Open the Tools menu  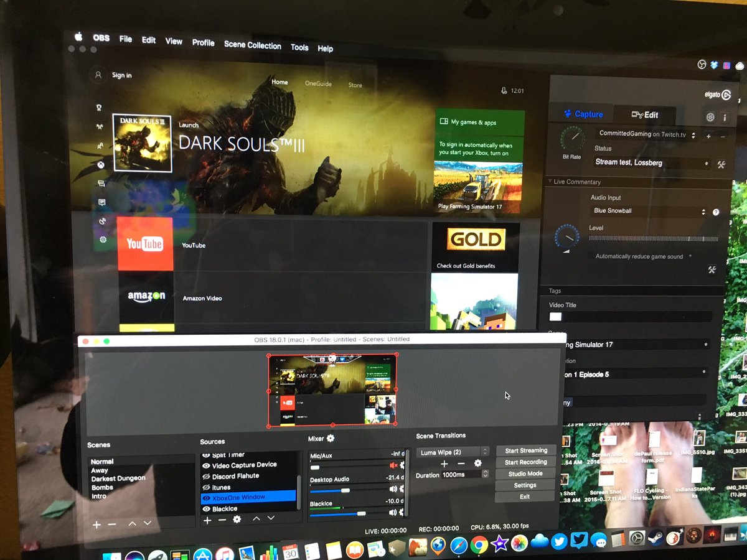299,47
